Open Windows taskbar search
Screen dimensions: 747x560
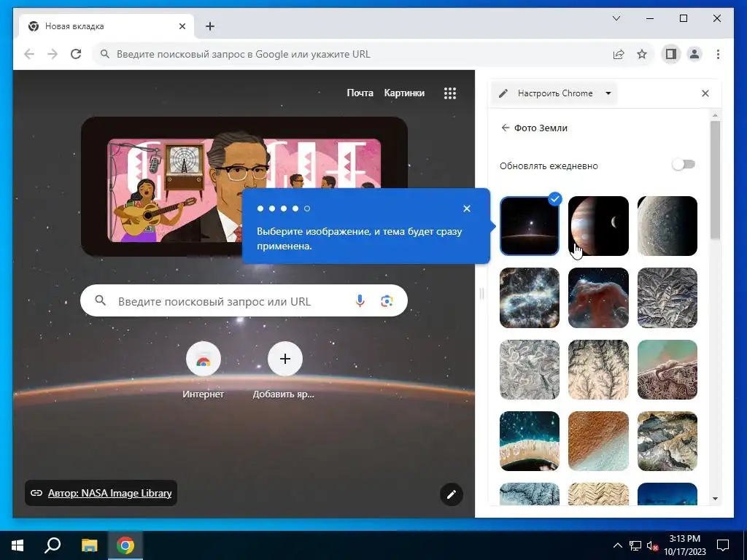(53, 545)
